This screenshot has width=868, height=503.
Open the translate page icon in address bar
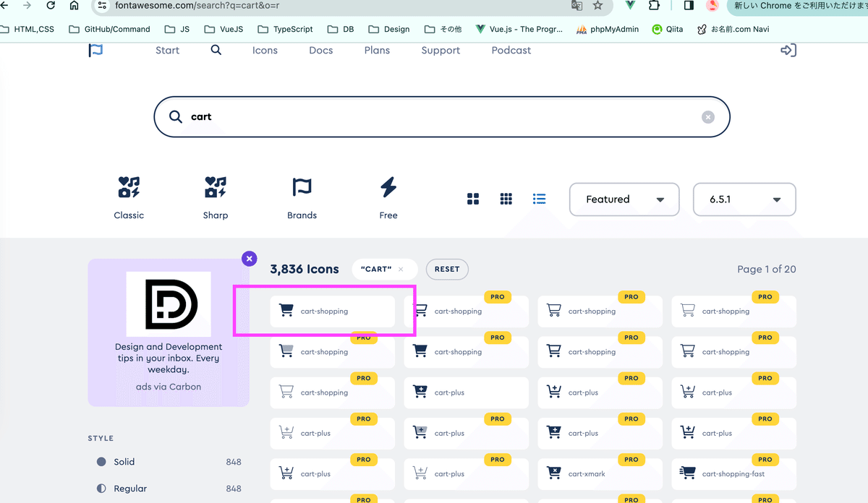[576, 5]
